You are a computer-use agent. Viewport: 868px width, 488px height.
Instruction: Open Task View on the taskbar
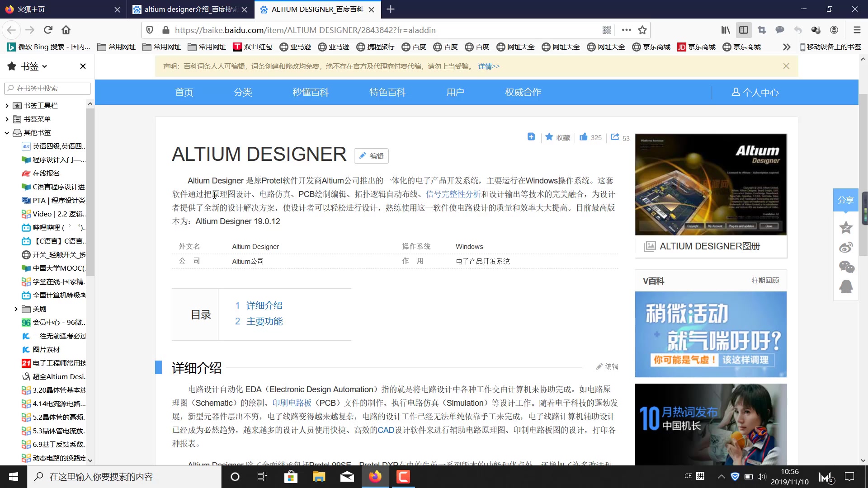[262, 477]
